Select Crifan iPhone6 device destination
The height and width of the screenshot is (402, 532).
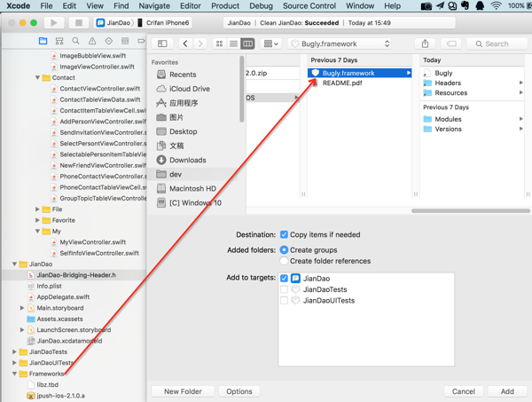tap(163, 23)
